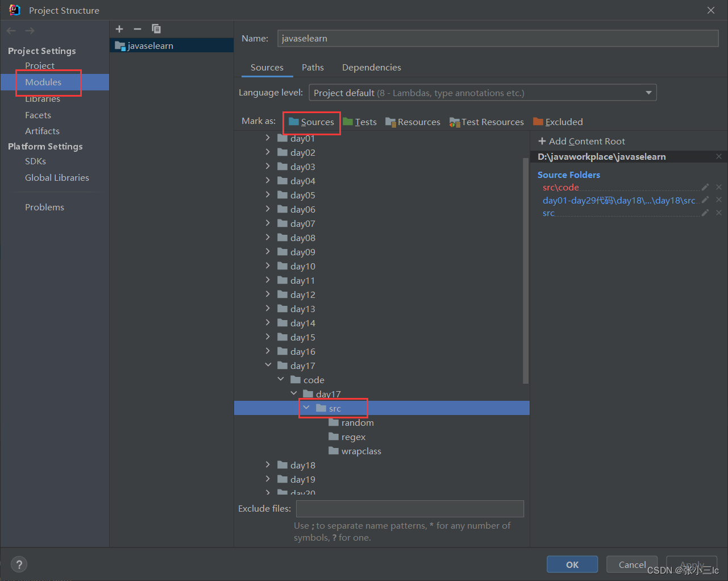The width and height of the screenshot is (728, 581).
Task: Mark folder as Excluded
Action: [558, 122]
